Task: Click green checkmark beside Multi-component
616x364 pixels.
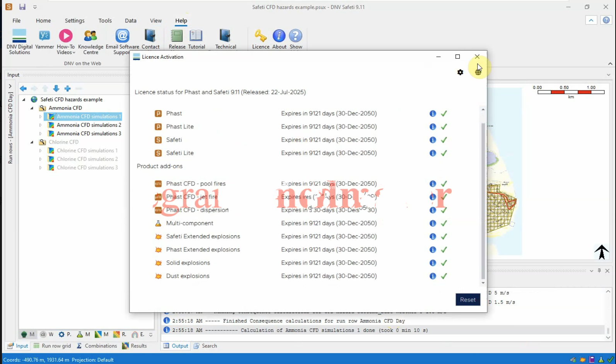Action: click(444, 223)
